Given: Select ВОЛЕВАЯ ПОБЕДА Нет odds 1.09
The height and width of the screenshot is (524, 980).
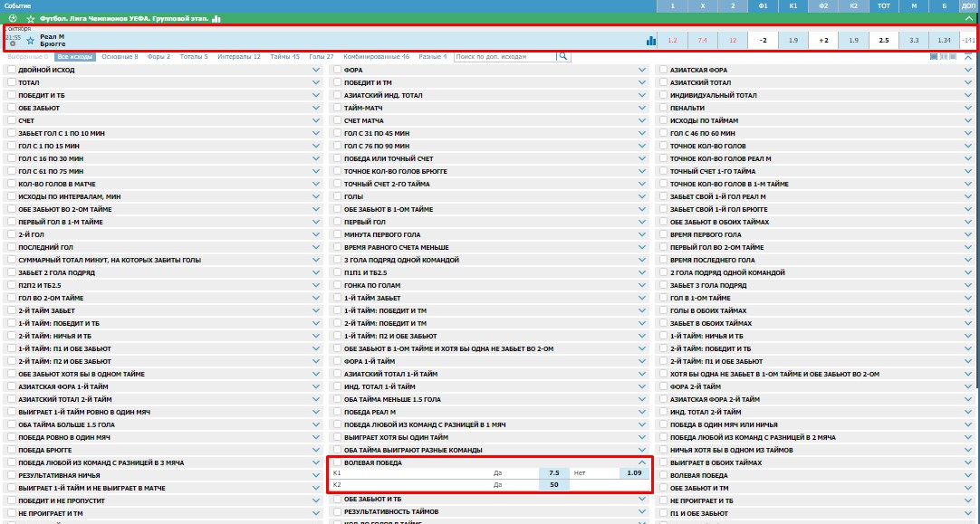Looking at the screenshot, I should (x=634, y=472).
